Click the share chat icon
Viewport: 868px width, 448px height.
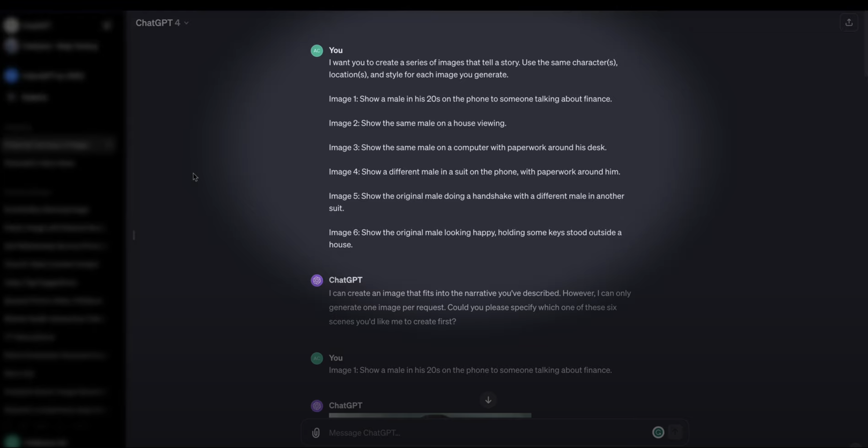849,23
